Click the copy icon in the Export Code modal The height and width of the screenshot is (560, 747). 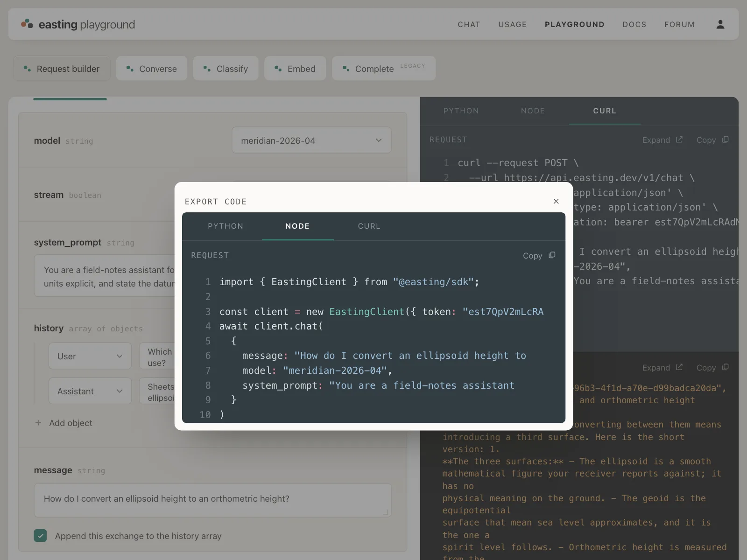552,255
